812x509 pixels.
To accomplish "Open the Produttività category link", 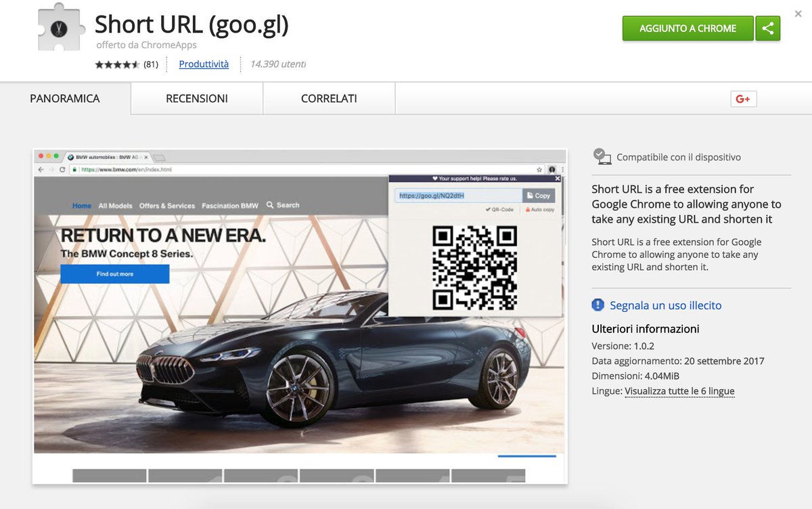I will pyautogui.click(x=204, y=64).
